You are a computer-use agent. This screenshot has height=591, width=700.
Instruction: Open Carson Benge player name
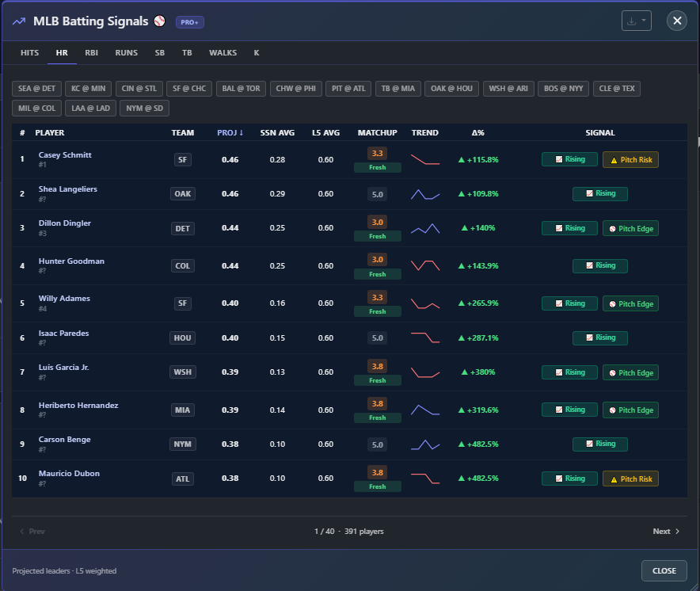point(65,440)
